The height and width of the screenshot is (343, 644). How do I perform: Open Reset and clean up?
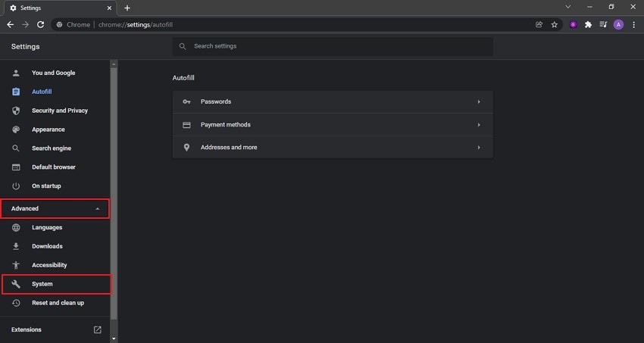[x=58, y=303]
